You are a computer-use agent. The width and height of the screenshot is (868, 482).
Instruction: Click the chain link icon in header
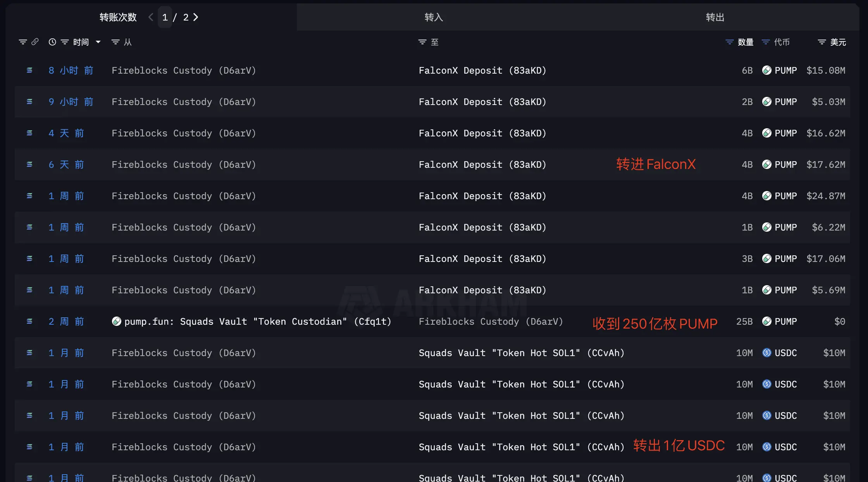tap(35, 41)
